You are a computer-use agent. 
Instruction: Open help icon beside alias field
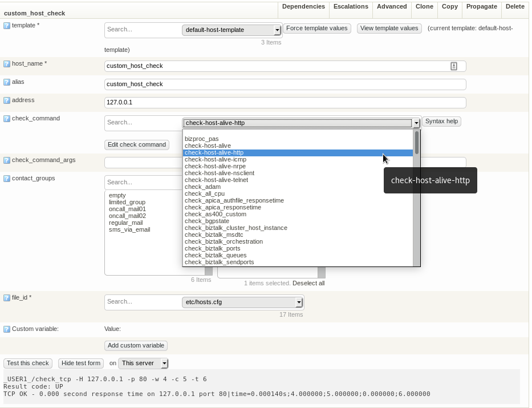click(7, 82)
